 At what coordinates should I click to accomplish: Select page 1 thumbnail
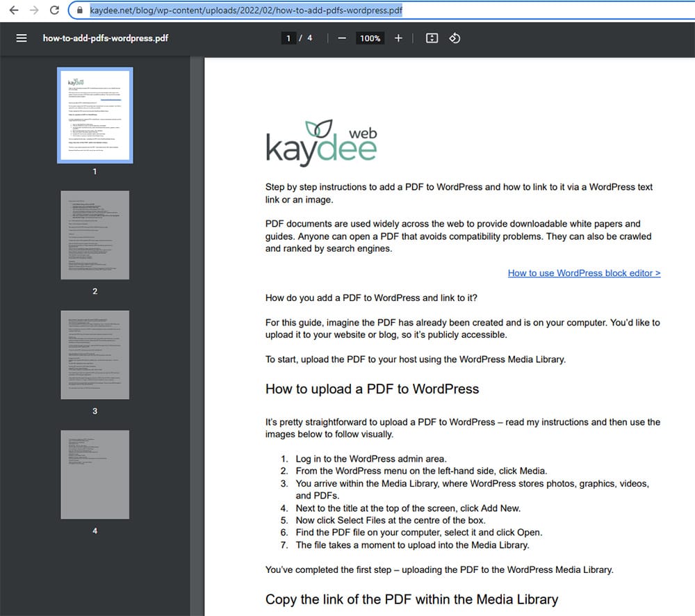[95, 115]
